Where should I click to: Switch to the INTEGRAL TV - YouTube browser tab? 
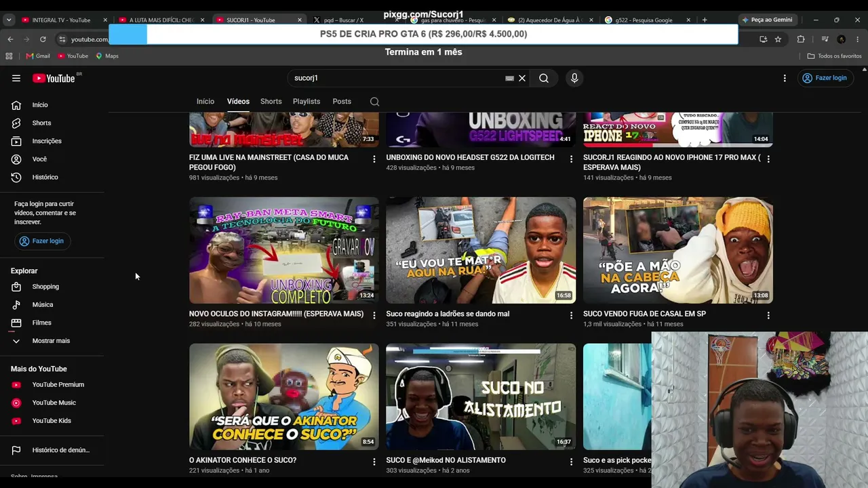point(62,20)
